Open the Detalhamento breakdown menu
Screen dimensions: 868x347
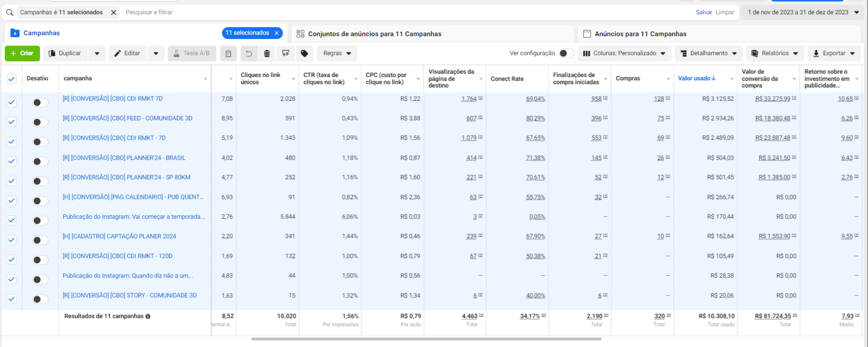click(x=709, y=53)
